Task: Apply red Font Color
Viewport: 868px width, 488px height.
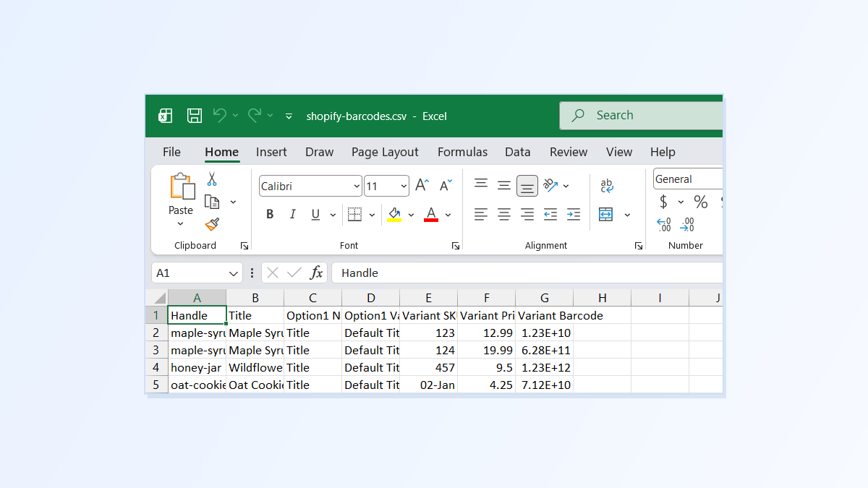Action: [431, 214]
